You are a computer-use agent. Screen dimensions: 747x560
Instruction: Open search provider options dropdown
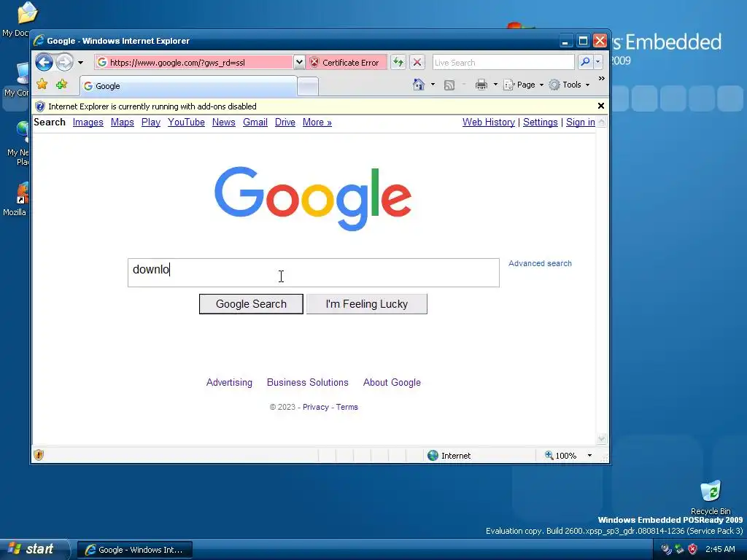tap(598, 63)
